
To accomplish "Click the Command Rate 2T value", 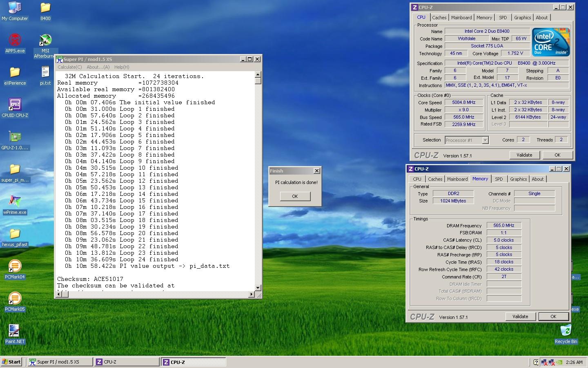I will pyautogui.click(x=504, y=277).
